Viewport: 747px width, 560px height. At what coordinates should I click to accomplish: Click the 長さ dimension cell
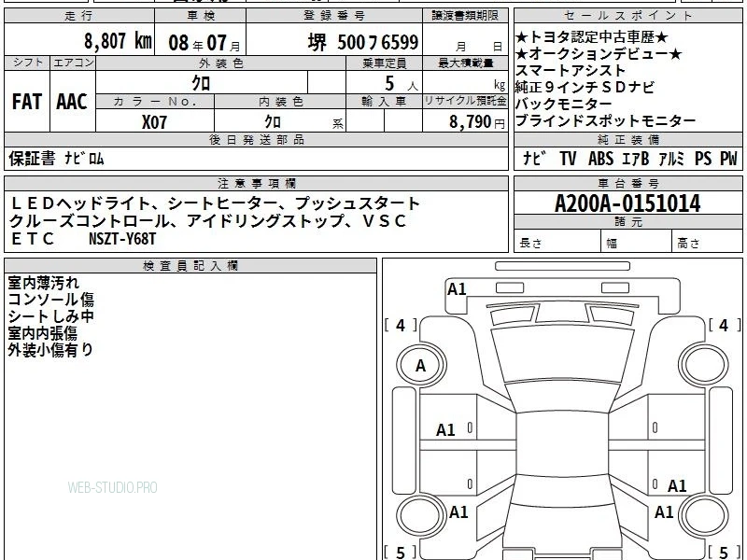point(557,241)
